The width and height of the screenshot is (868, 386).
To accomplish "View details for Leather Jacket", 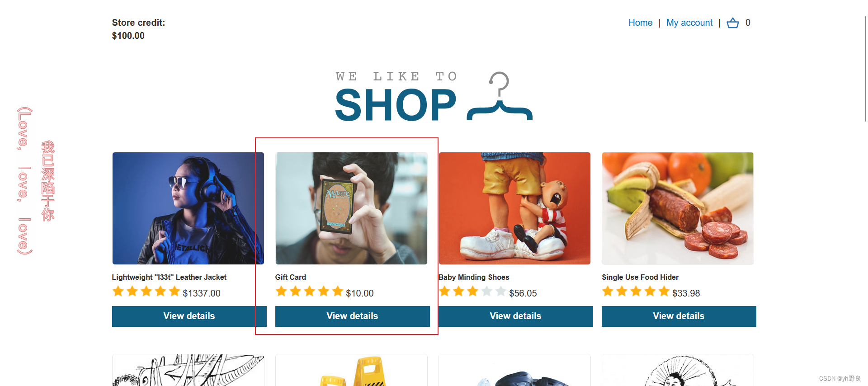I will pos(189,316).
